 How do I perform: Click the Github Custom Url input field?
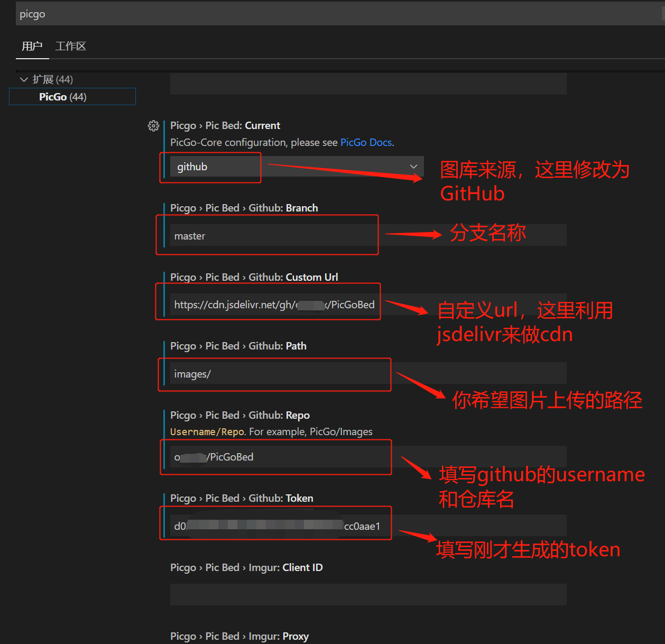[368, 305]
